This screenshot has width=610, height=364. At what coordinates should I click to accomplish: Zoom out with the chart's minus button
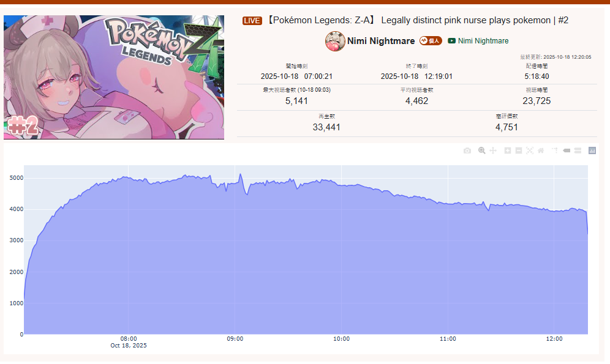[x=519, y=150]
